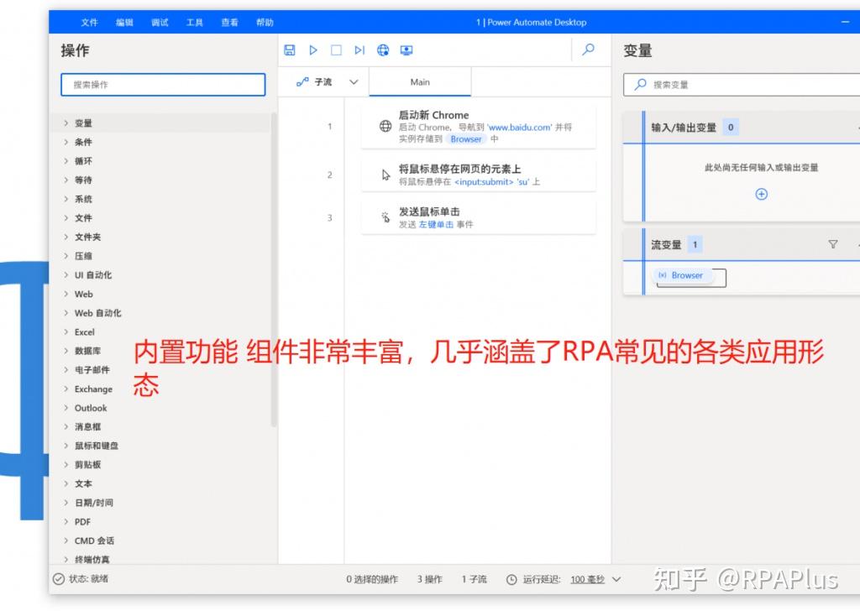Expand the 子流 dropdown chevron
This screenshot has height=616, width=860.
click(353, 82)
